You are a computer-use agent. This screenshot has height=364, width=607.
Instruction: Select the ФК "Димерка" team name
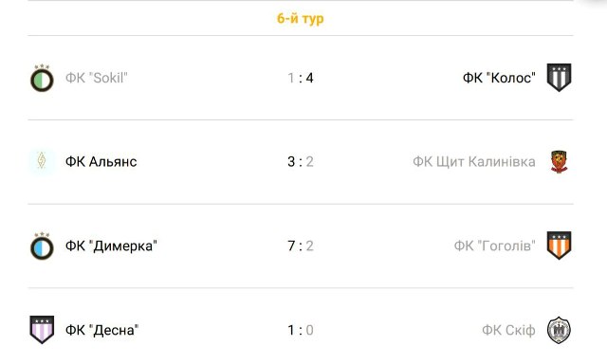tap(111, 246)
